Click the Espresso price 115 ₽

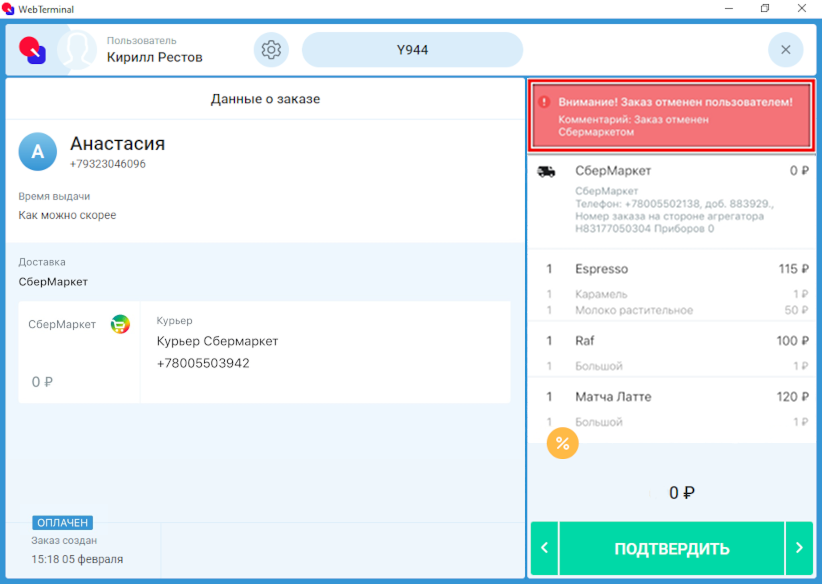pos(793,269)
